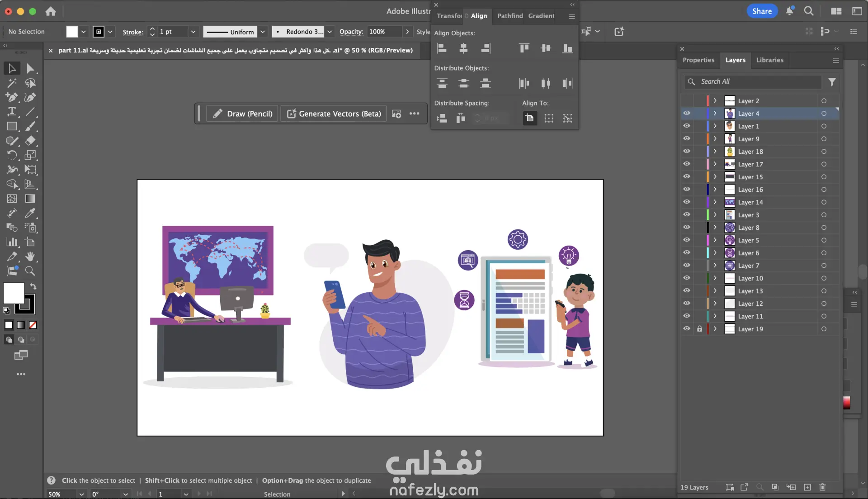The height and width of the screenshot is (499, 868).
Task: Hide Layer 4 visibility eye
Action: [687, 114]
